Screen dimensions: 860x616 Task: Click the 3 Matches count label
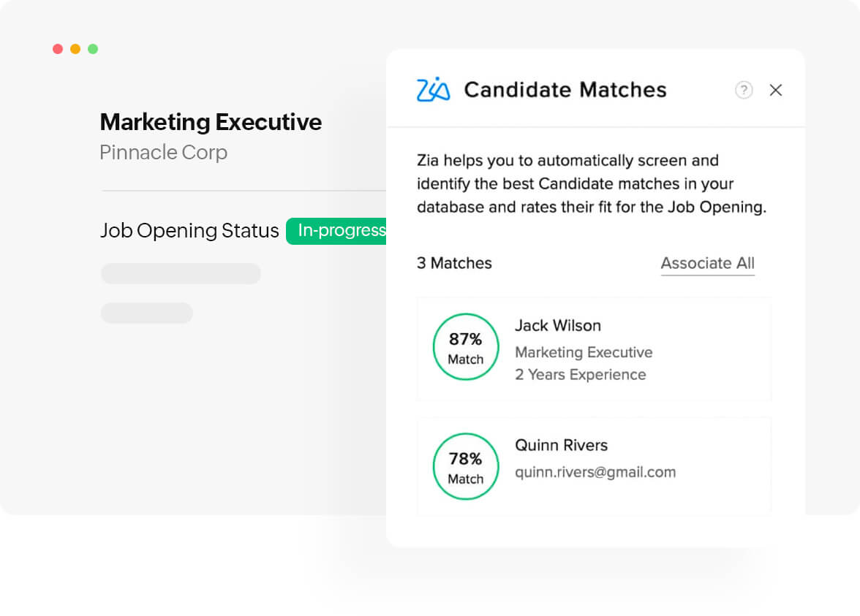click(454, 263)
